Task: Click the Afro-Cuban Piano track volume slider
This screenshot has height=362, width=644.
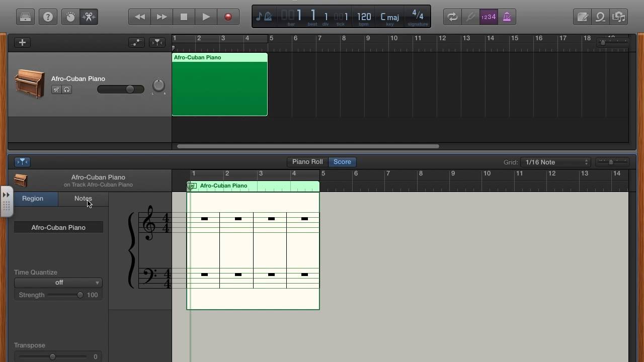Action: [x=121, y=89]
